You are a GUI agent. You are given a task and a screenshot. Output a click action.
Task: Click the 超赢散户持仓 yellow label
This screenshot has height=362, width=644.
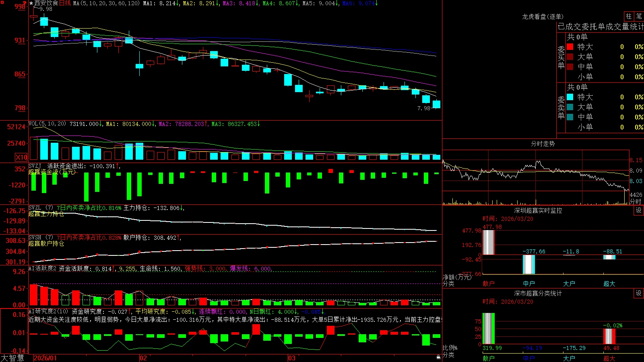[46, 243]
